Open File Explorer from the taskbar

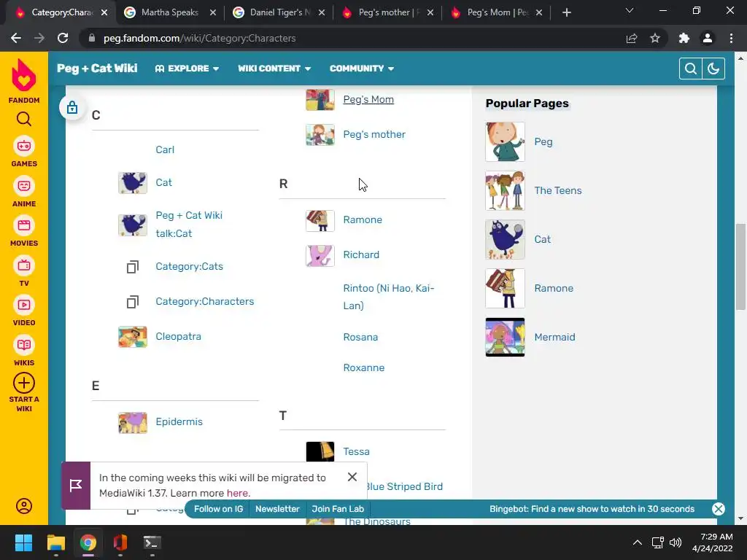55,542
